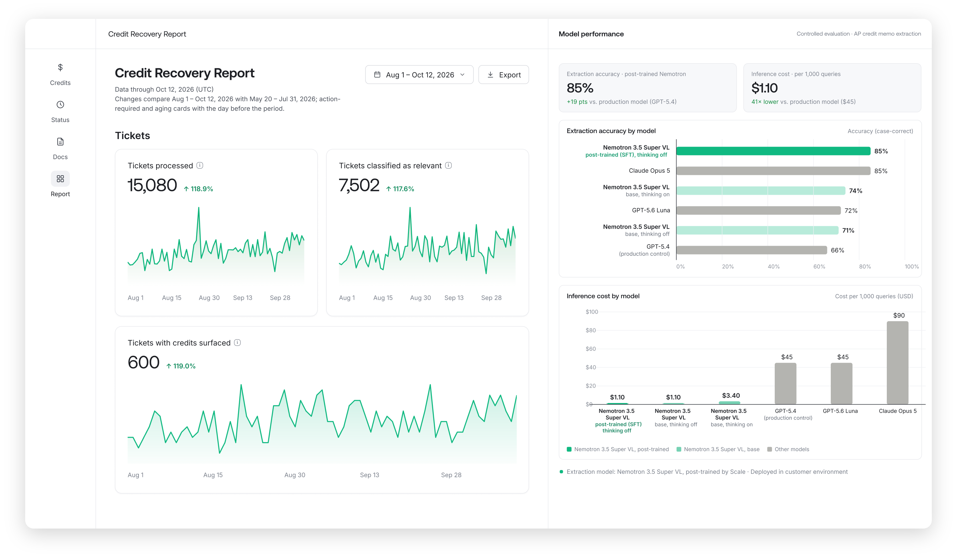Click the Claude Opus 5 accuracy bar
This screenshot has width=957, height=560.
coord(773,171)
